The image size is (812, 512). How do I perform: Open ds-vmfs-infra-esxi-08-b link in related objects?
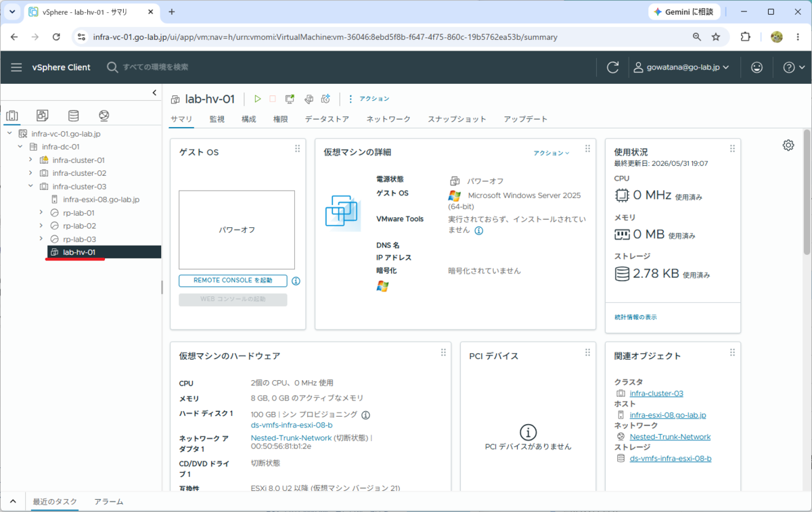(671, 459)
